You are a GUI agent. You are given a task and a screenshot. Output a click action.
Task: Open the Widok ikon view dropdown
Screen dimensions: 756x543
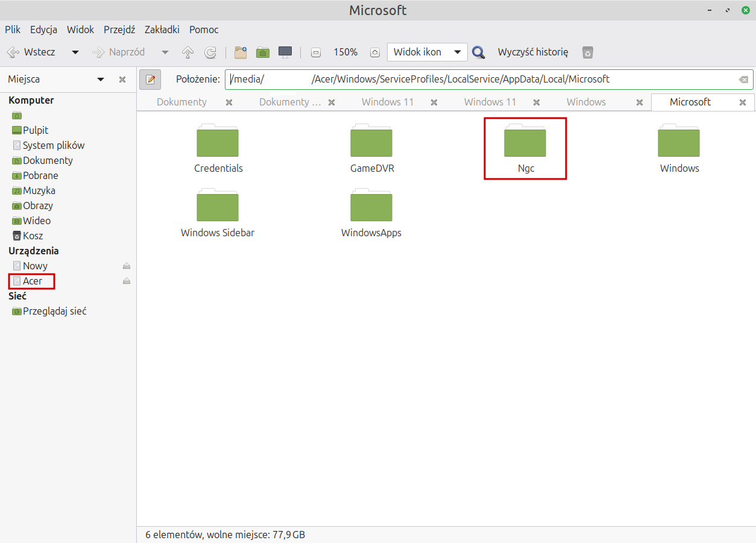(x=427, y=52)
